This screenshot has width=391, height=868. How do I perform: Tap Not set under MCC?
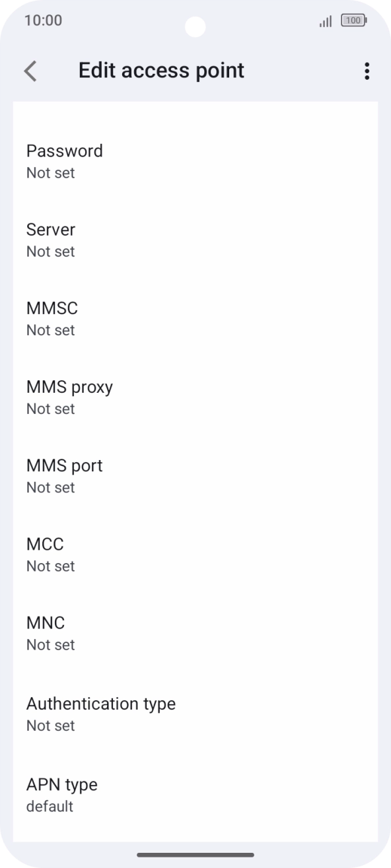pyautogui.click(x=50, y=566)
